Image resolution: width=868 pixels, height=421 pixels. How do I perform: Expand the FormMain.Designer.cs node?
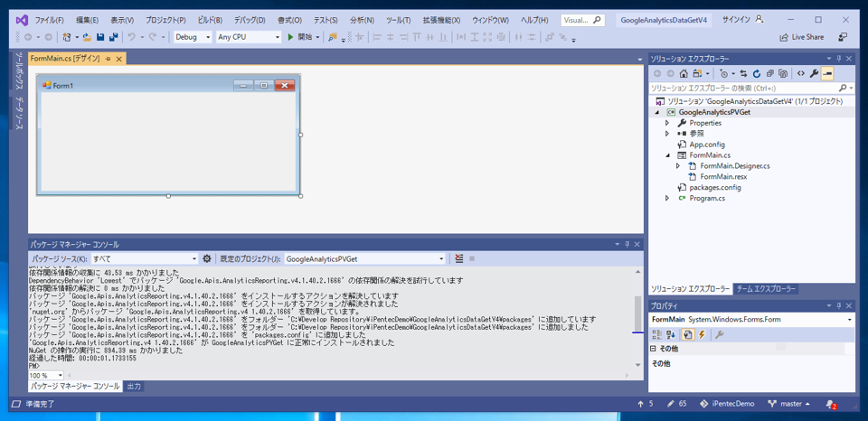coord(678,166)
